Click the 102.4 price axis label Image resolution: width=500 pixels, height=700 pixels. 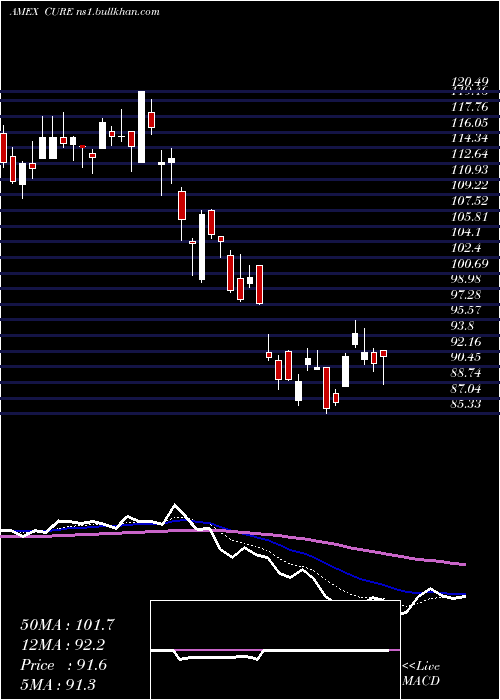[466, 247]
